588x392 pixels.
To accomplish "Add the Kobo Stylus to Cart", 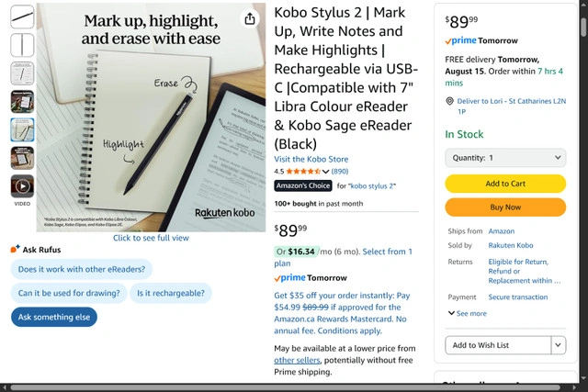I will [505, 184].
